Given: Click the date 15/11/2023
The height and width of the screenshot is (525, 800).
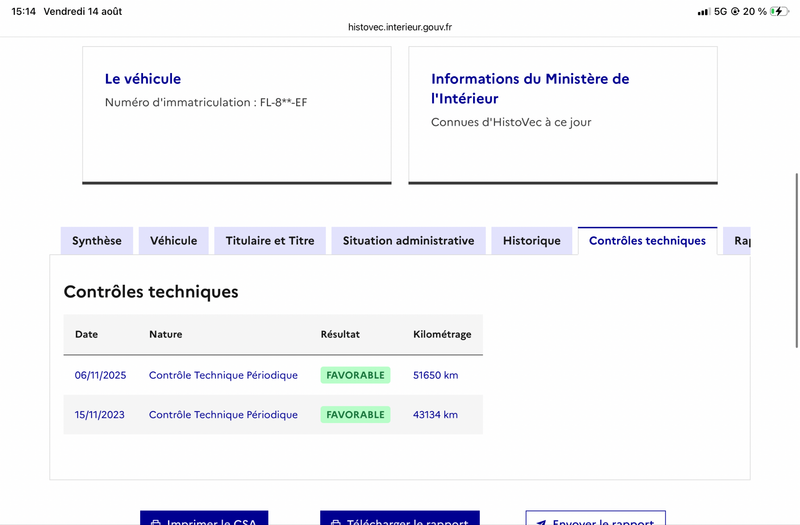Looking at the screenshot, I should pos(99,415).
